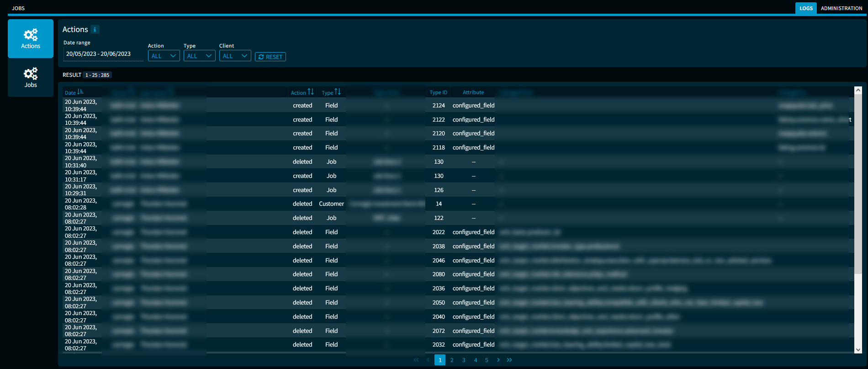868x369 pixels.
Task: Sort by Date column descending icon
Action: point(80,92)
